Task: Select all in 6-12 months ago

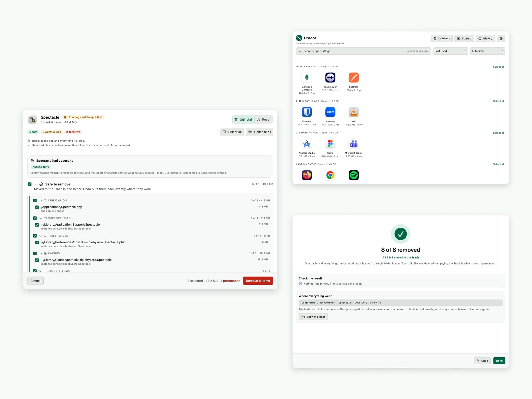Action: tap(499, 101)
